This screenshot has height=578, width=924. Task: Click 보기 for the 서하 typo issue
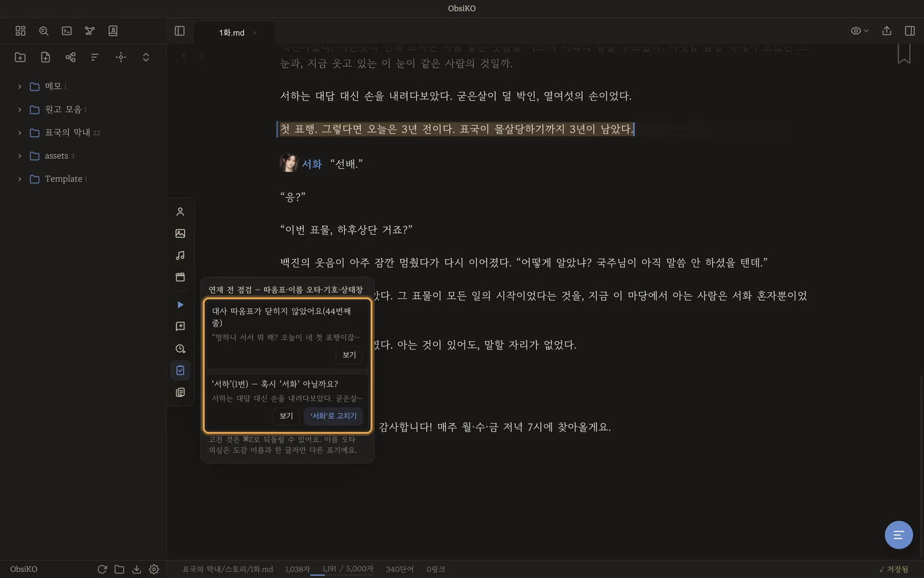tap(286, 416)
